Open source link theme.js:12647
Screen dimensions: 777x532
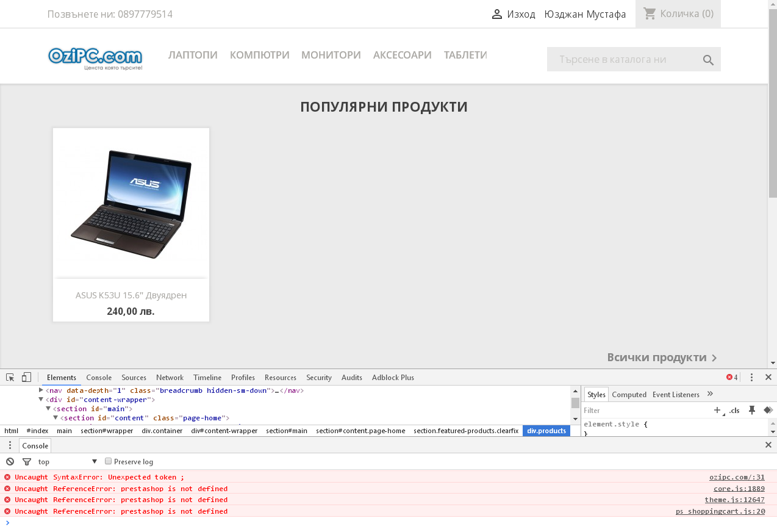pos(734,500)
